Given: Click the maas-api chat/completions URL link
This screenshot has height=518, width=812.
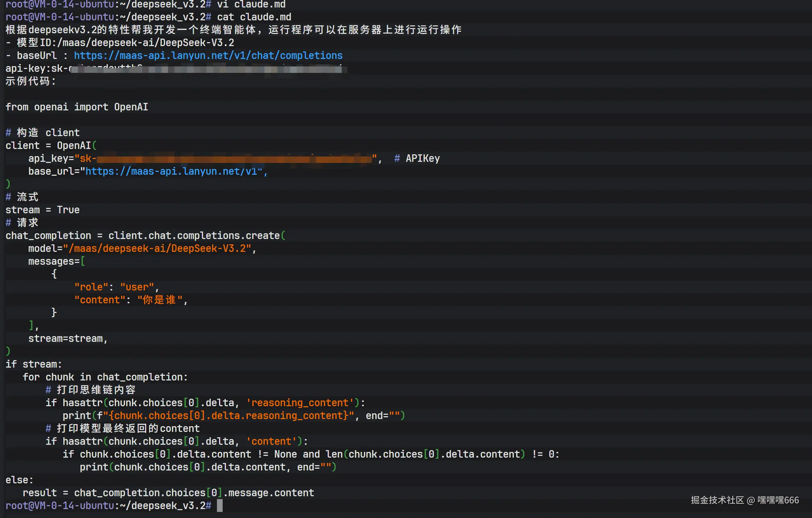Looking at the screenshot, I should coord(208,56).
